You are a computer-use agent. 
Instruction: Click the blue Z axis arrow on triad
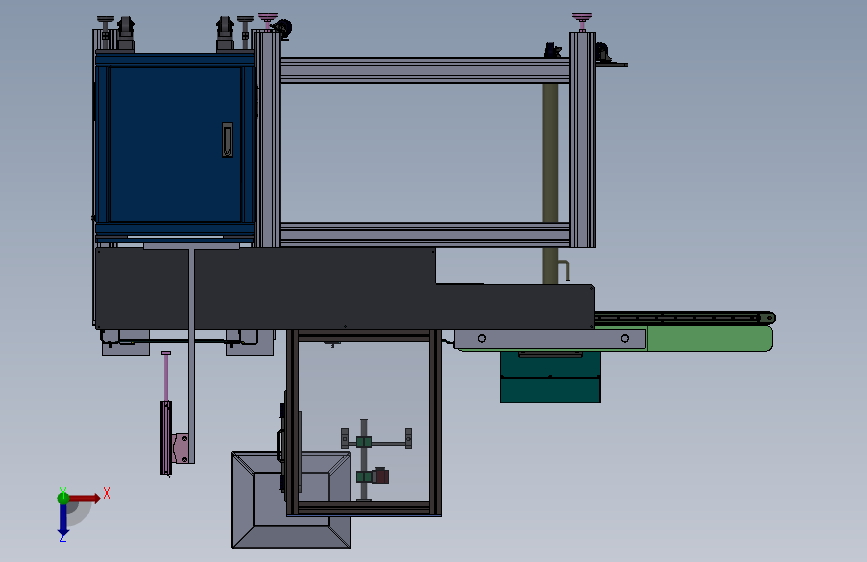pos(63,520)
